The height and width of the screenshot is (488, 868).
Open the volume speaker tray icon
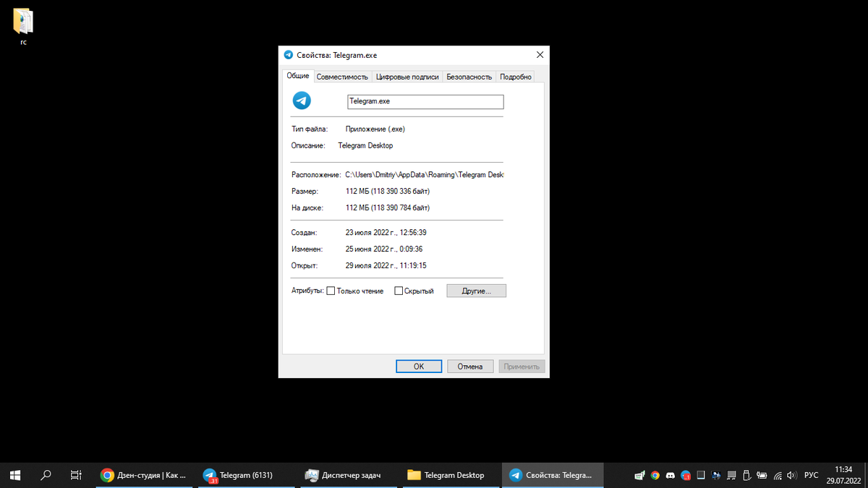[x=793, y=476]
